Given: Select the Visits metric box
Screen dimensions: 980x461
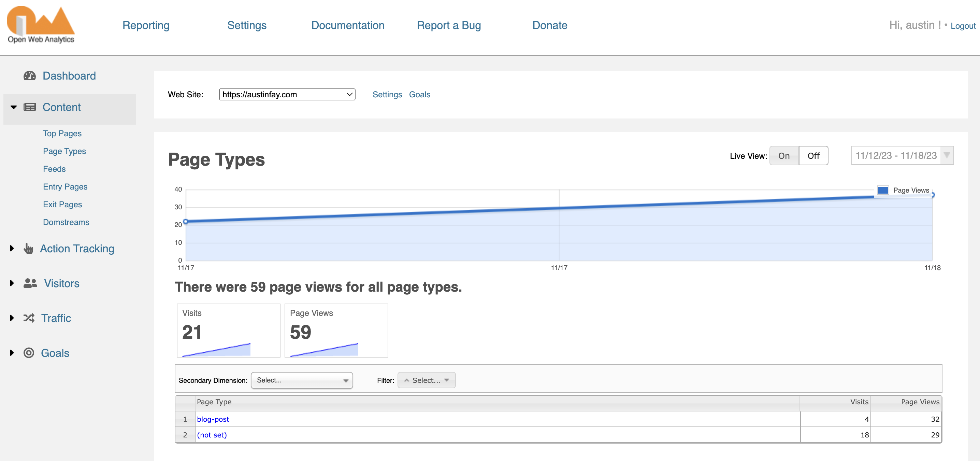Looking at the screenshot, I should click(229, 331).
